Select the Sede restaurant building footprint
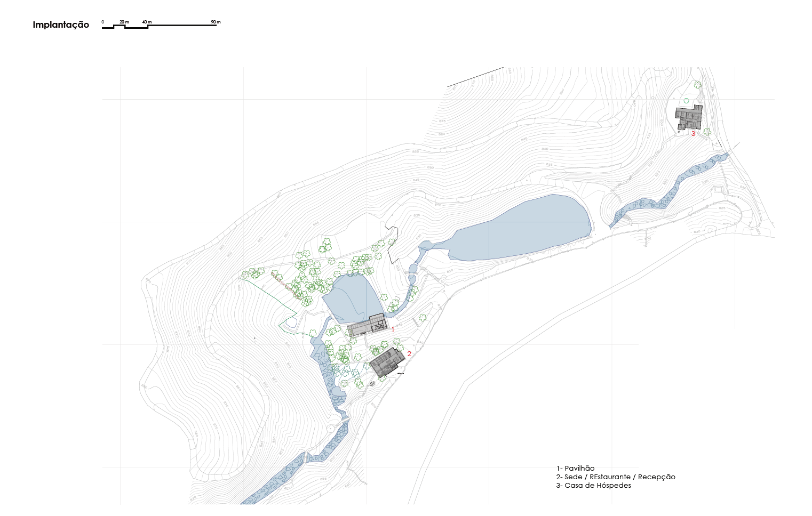Image resolution: width=812 pixels, height=516 pixels. tap(387, 362)
